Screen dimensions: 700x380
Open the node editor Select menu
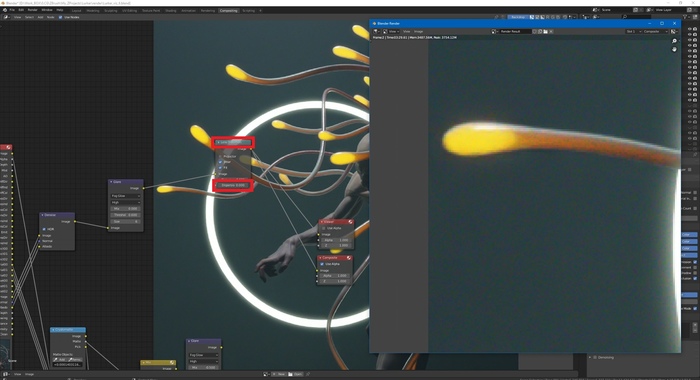(x=29, y=17)
